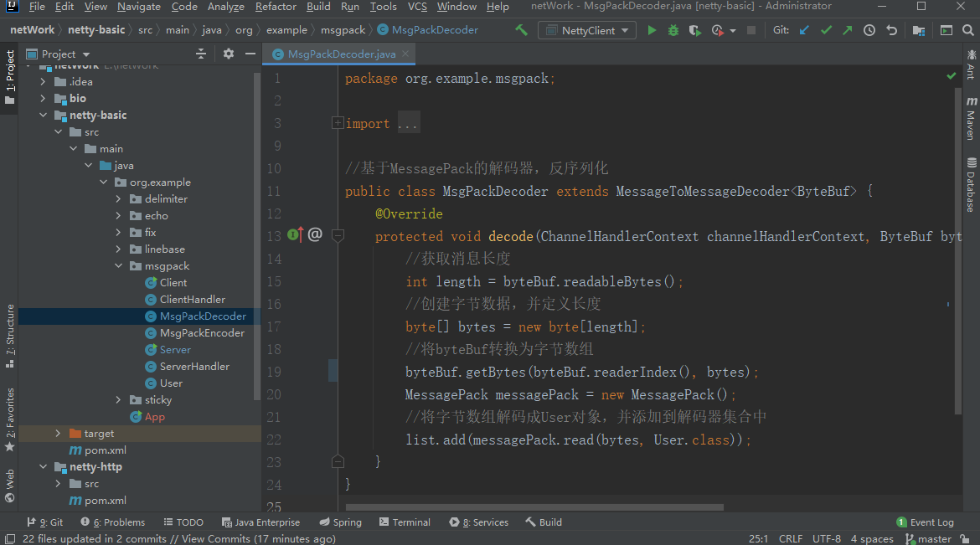Screen dimensions: 980x545
Task: Open the NettyClient run configuration dropdown
Action: pyautogui.click(x=587, y=30)
